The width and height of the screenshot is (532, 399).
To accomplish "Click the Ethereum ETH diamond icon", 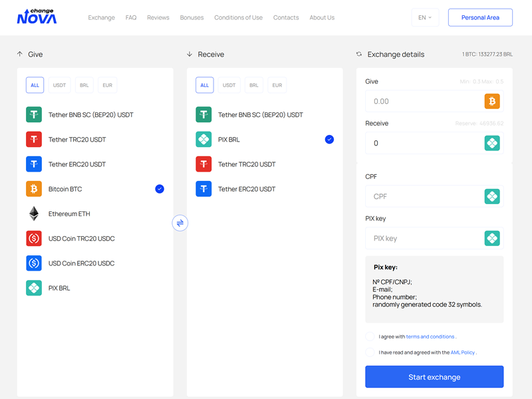I will pos(34,213).
